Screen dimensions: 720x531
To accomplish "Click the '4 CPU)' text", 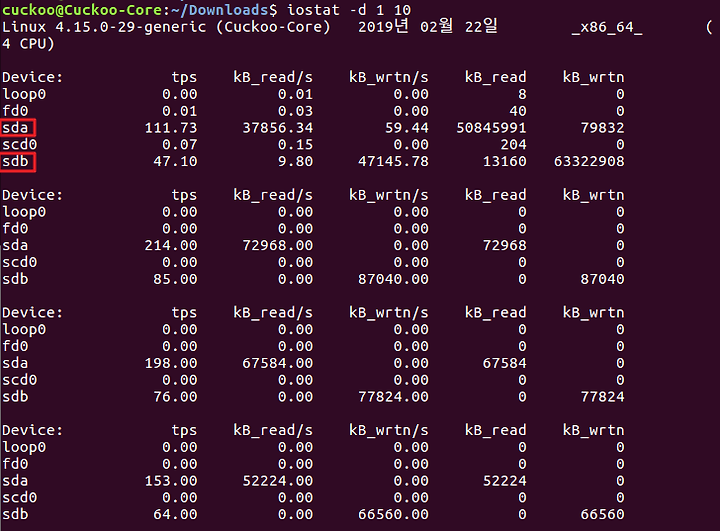I will tap(28, 44).
